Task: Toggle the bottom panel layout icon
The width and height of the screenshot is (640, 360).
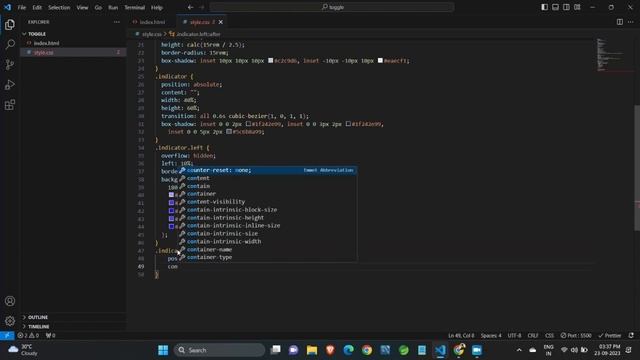Action: point(556,7)
